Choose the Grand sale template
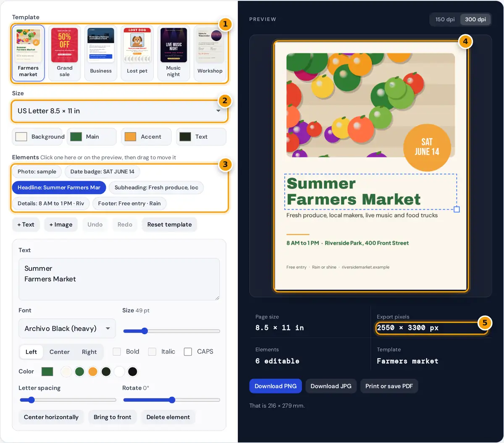This screenshot has height=443, width=504. (x=65, y=53)
